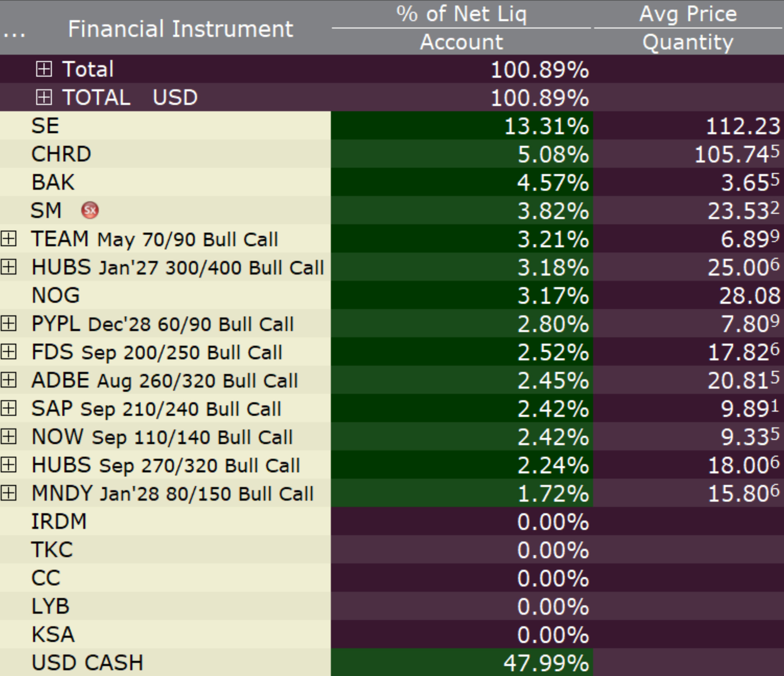This screenshot has width=784, height=676.
Task: Select the USD CASH row
Action: 87,662
